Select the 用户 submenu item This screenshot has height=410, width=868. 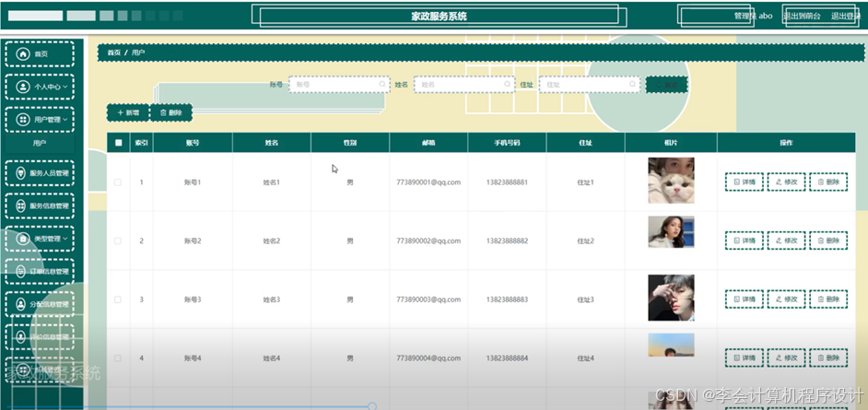[40, 144]
